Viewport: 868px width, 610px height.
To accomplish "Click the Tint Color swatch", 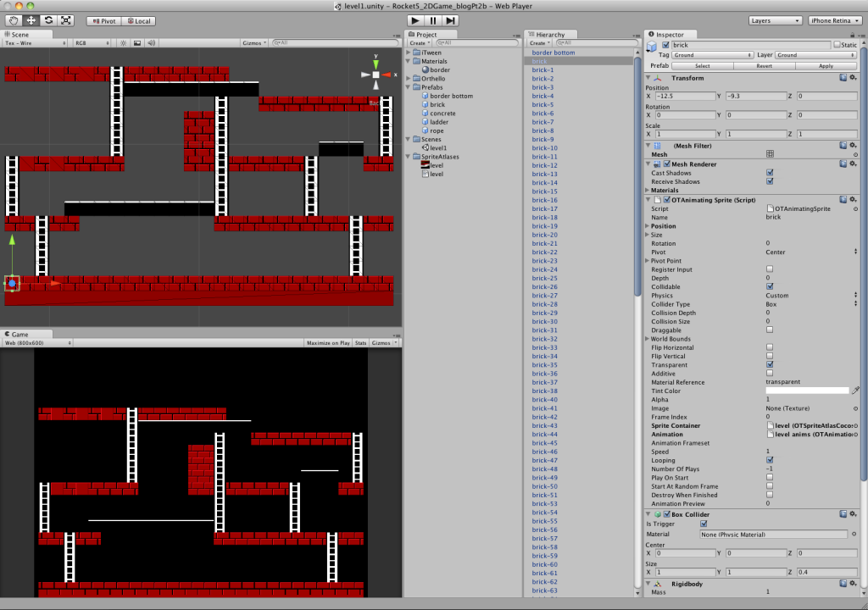I will [807, 391].
